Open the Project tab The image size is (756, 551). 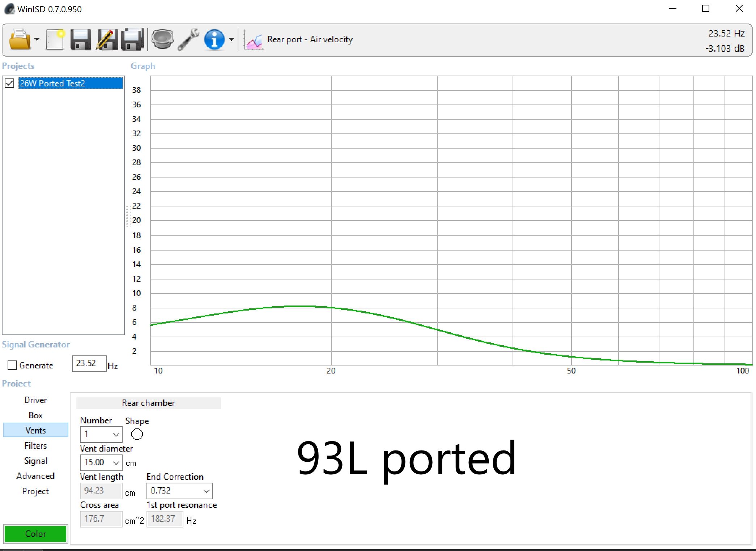click(35, 491)
